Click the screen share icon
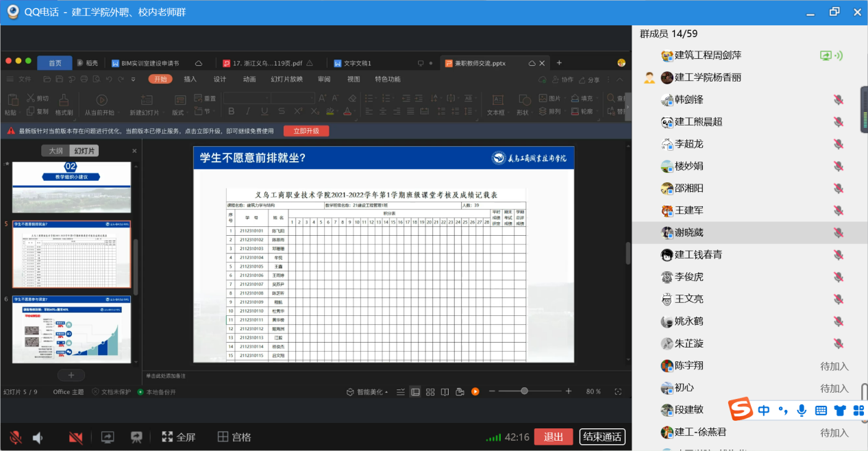 click(x=108, y=437)
